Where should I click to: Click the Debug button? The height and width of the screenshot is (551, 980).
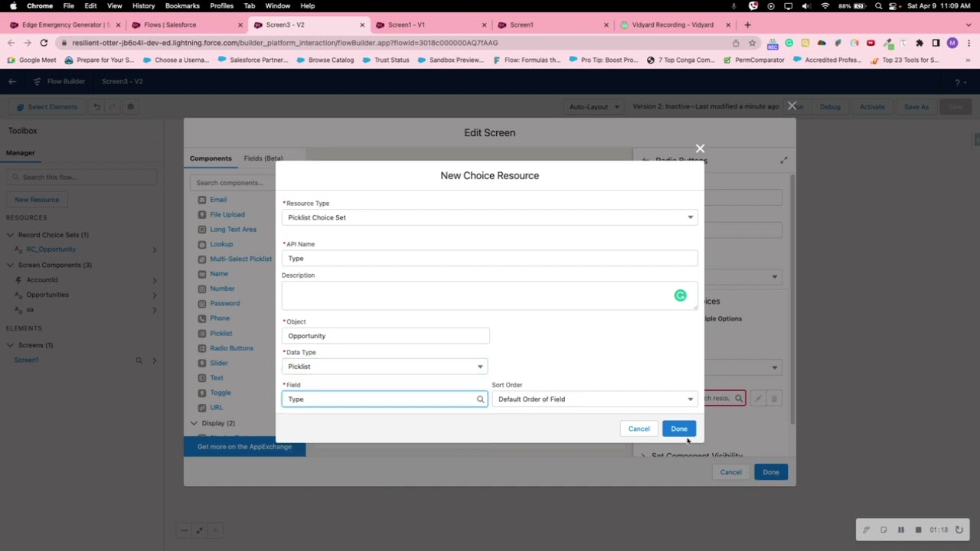click(x=830, y=106)
